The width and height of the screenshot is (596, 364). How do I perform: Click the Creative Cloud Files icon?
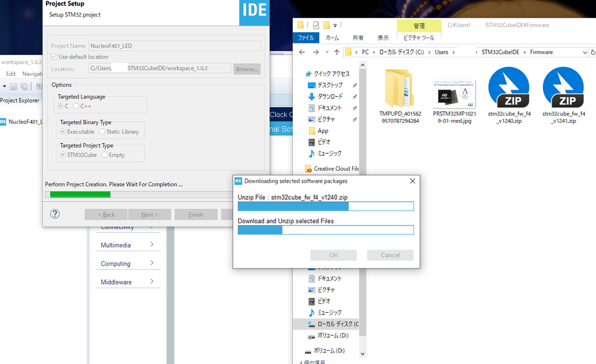pyautogui.click(x=308, y=168)
